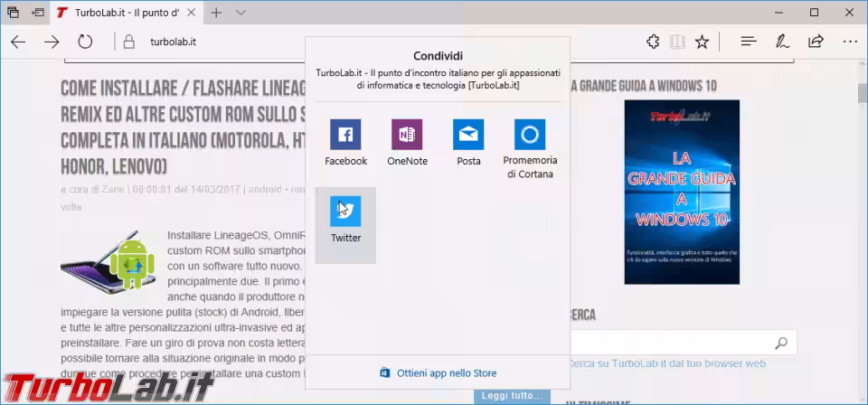868x405 pixels.
Task: Click the site search magnifier icon
Action: (x=781, y=343)
